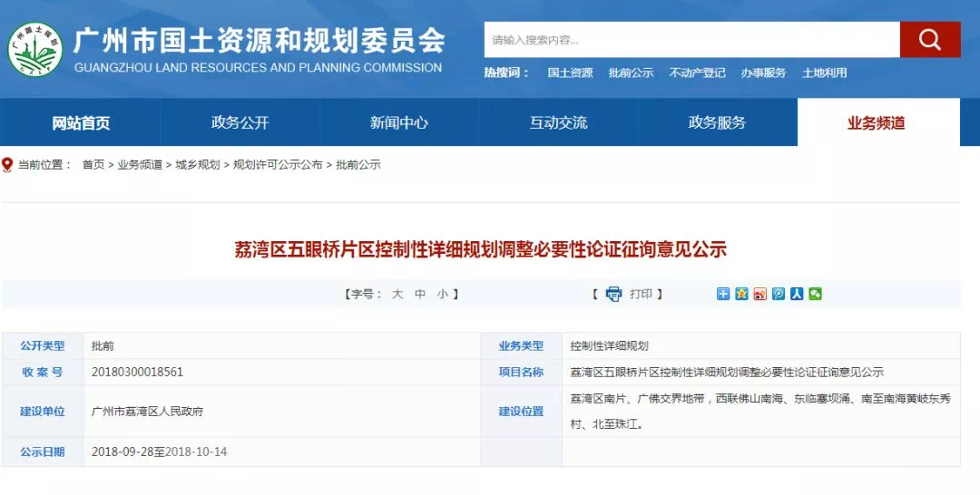
Task: Share to Tencent Weibo icon
Action: click(x=779, y=294)
